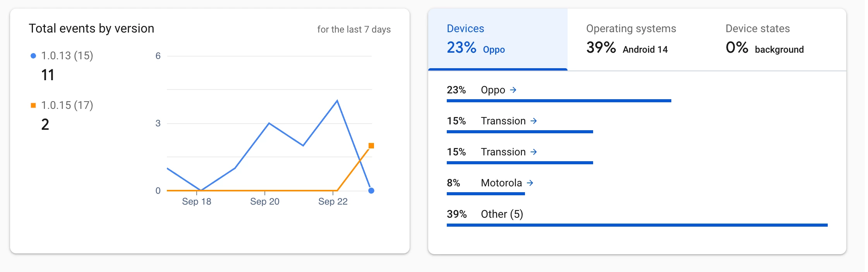
Task: Click the "for the last 7 days" label
Action: point(354,29)
